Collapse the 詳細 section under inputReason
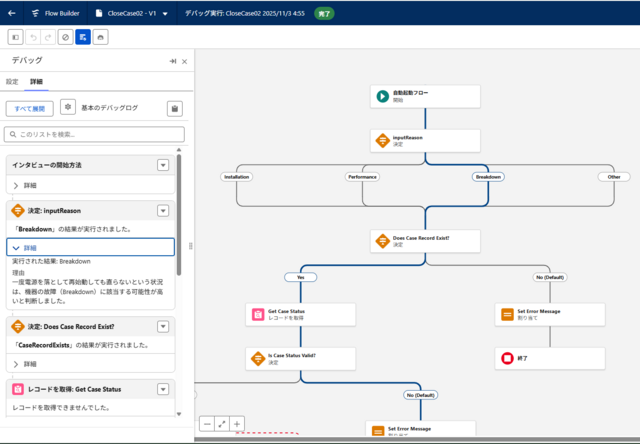Image resolution: width=640 pixels, height=444 pixels. (x=30, y=247)
